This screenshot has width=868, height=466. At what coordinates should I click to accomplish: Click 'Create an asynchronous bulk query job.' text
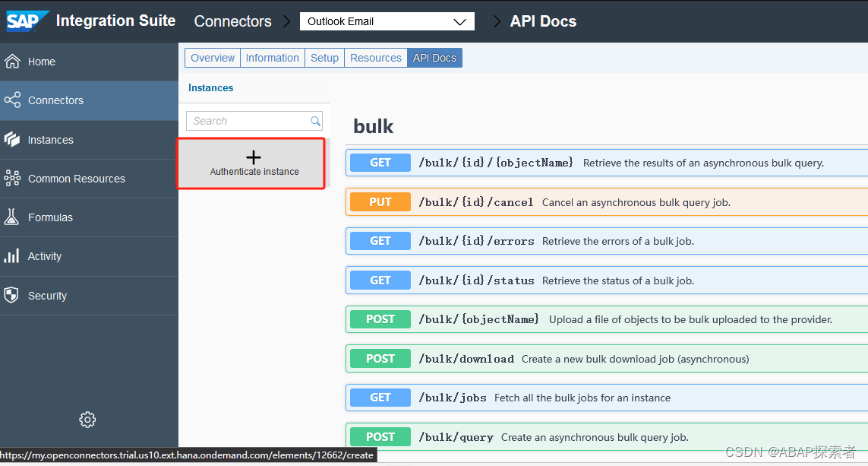click(595, 437)
